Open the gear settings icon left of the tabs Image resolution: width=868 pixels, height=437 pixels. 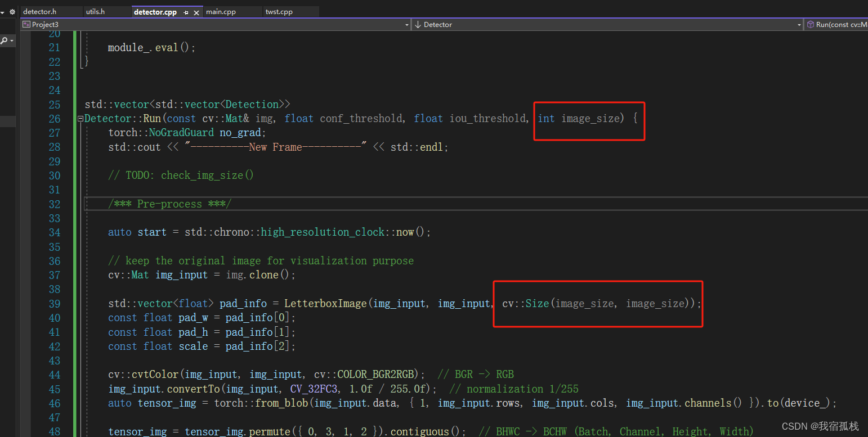click(12, 12)
